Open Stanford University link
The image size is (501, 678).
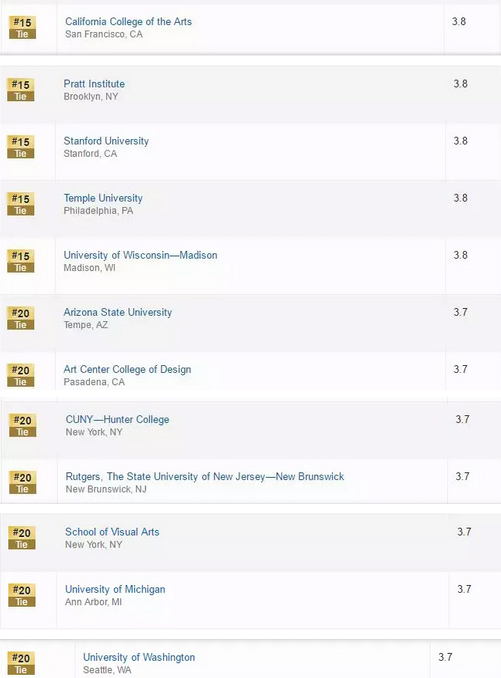(106, 141)
